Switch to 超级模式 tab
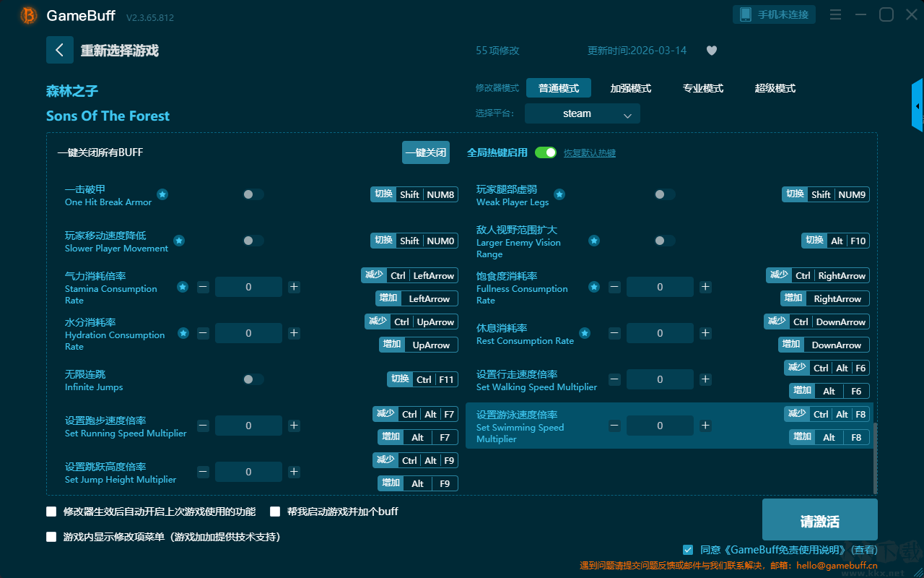 tap(775, 88)
